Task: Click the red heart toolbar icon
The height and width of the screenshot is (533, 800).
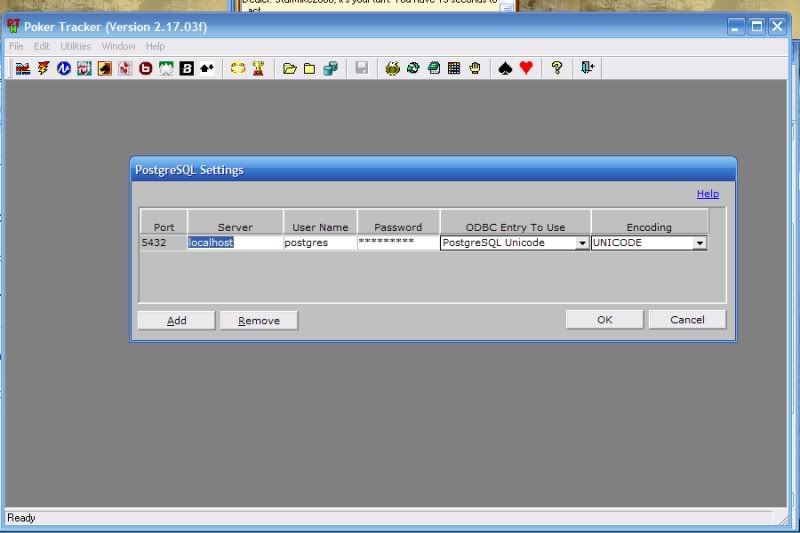Action: click(x=526, y=68)
